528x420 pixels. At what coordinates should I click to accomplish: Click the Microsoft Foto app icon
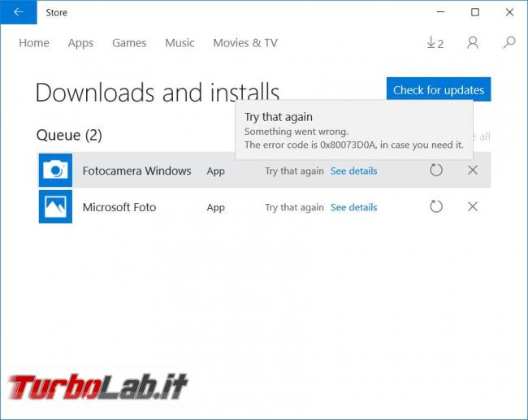55,206
